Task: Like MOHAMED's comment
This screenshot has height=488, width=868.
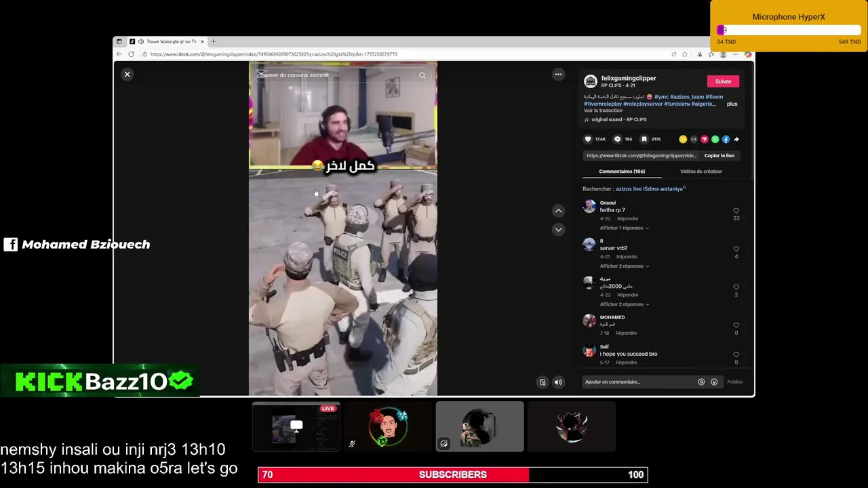Action: (x=736, y=325)
